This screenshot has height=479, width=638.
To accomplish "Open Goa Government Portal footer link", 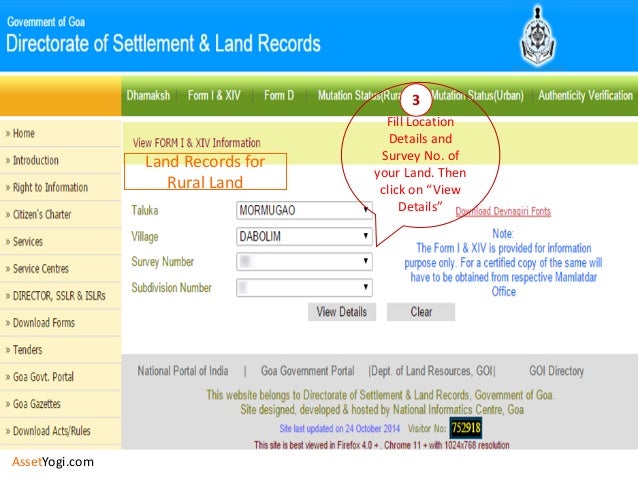I will click(308, 371).
